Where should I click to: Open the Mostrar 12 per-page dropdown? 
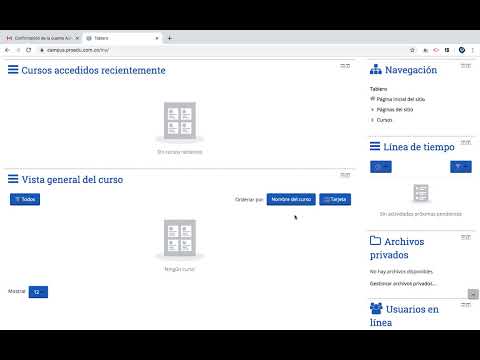(x=38, y=292)
